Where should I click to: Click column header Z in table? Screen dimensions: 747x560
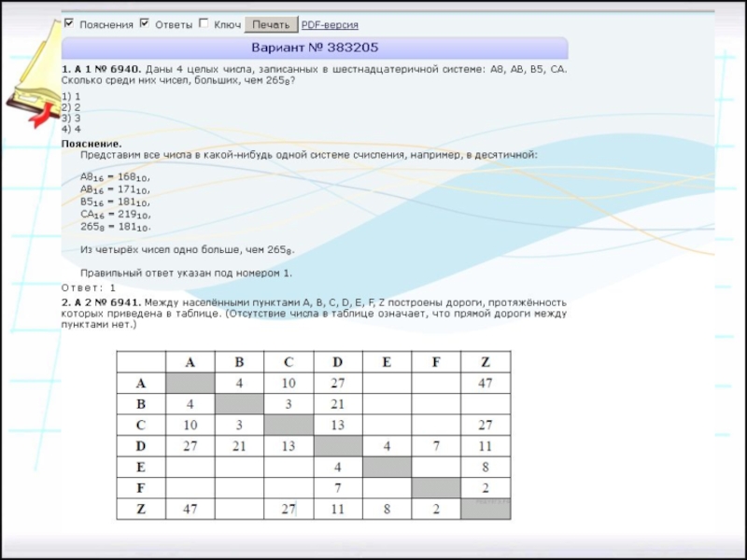(486, 362)
